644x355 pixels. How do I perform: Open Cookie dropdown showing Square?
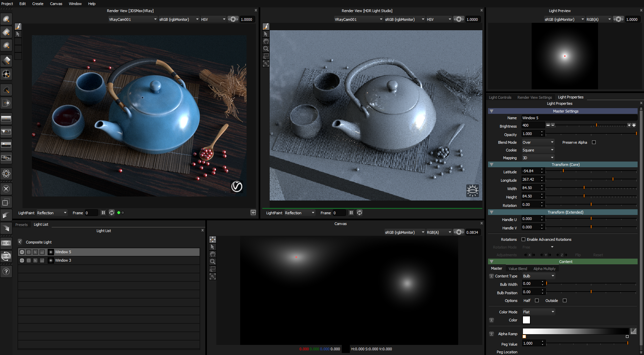[538, 150]
